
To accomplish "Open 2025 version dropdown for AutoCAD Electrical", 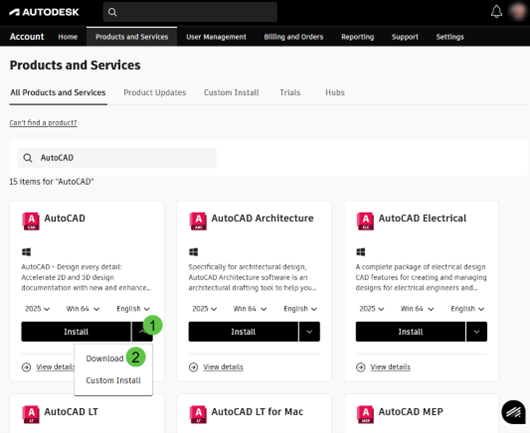I will click(x=372, y=309).
